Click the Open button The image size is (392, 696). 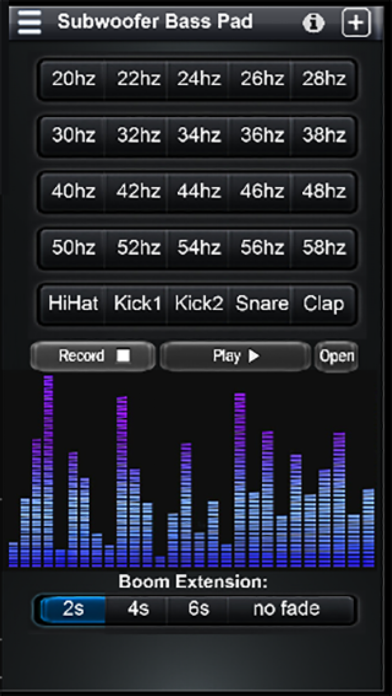tap(336, 356)
